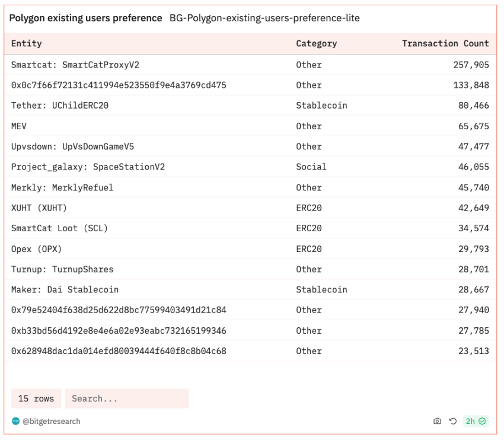Sort by Entity column header
This screenshot has height=440, width=504.
tap(27, 43)
